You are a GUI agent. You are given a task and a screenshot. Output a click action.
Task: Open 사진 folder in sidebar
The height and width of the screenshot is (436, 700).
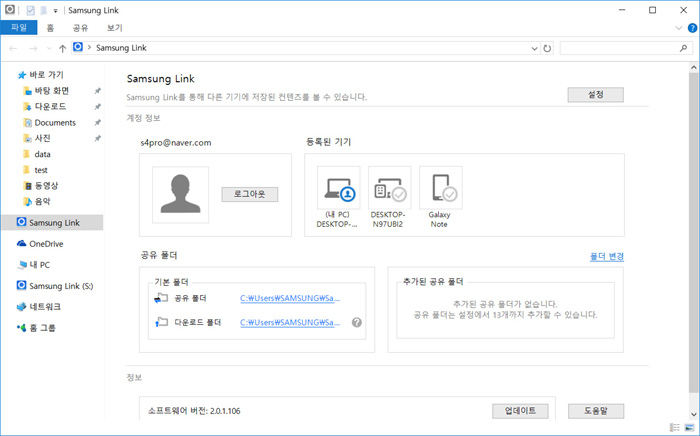[42, 138]
